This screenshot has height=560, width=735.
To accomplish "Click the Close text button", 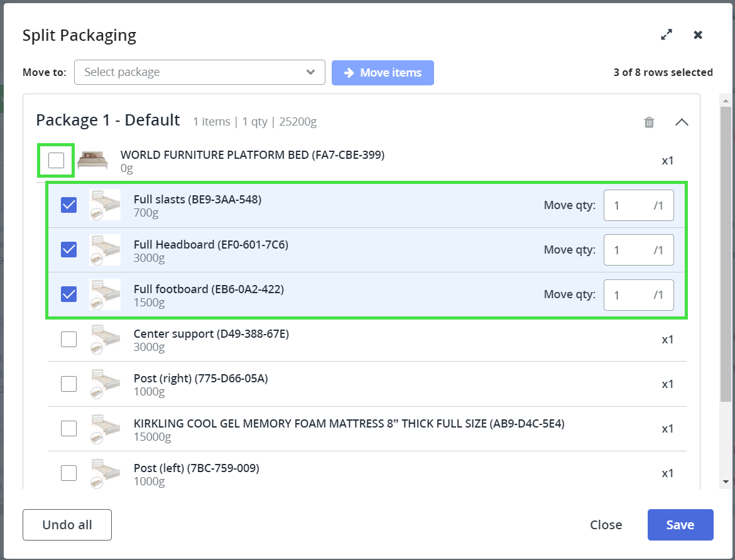I will click(x=606, y=525).
